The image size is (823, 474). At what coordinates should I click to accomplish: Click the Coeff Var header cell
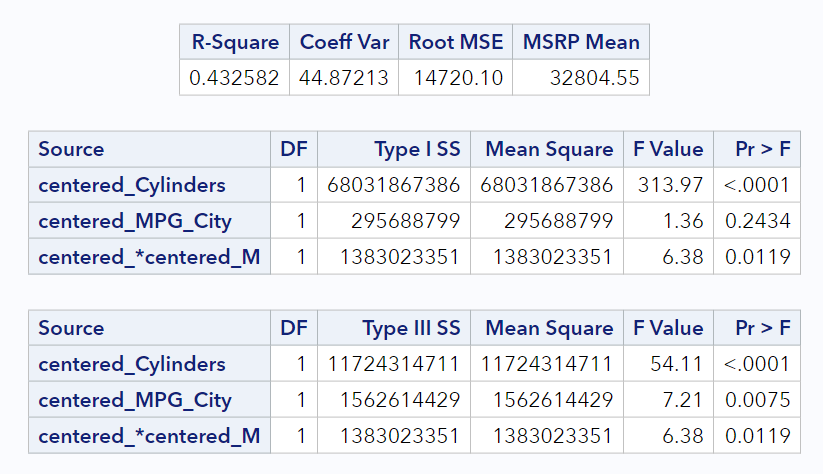[344, 43]
